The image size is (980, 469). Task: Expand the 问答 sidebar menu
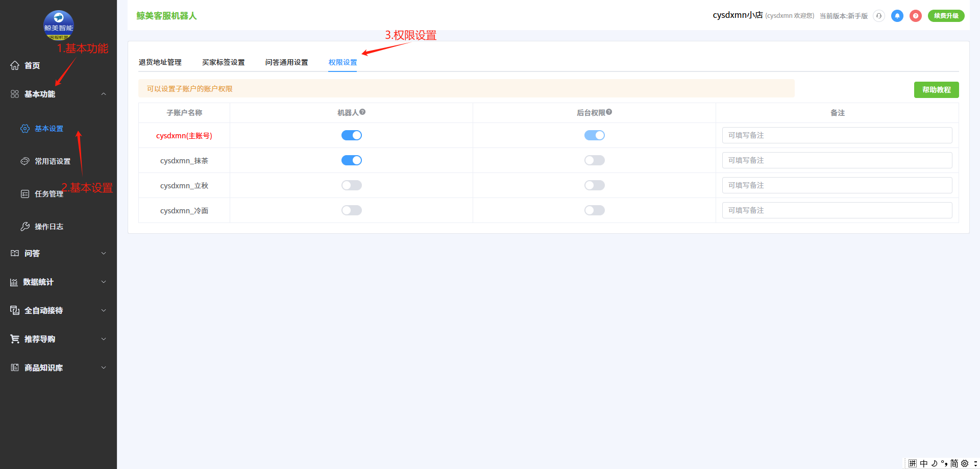click(x=103, y=253)
